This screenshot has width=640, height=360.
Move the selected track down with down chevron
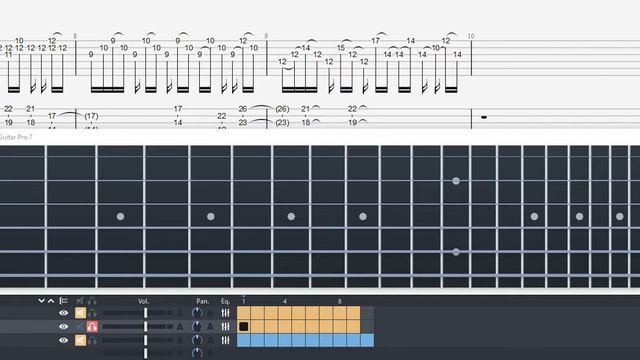click(41, 301)
